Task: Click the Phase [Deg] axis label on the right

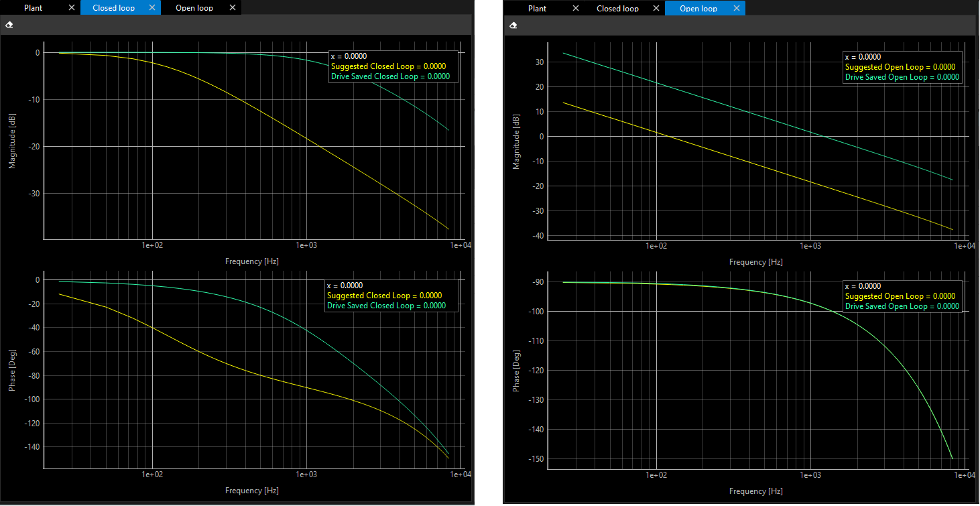Action: point(515,369)
